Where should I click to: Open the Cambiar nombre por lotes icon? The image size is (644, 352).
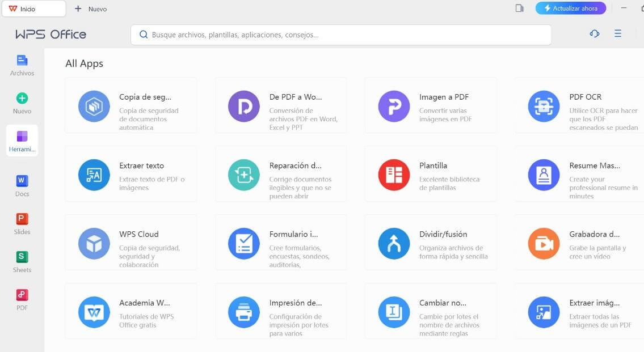(394, 312)
